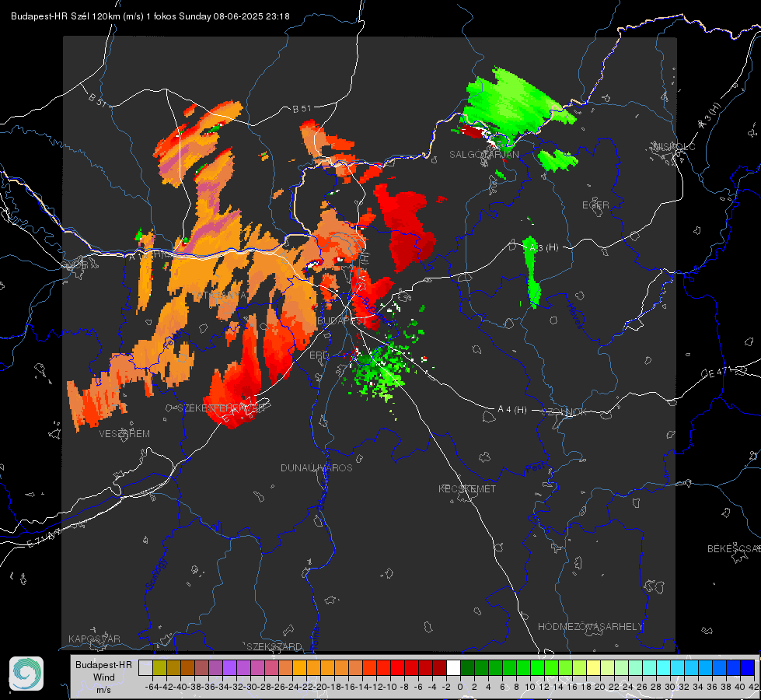Click the EGER city label
Screen dimensions: 761x700
[x=595, y=205]
